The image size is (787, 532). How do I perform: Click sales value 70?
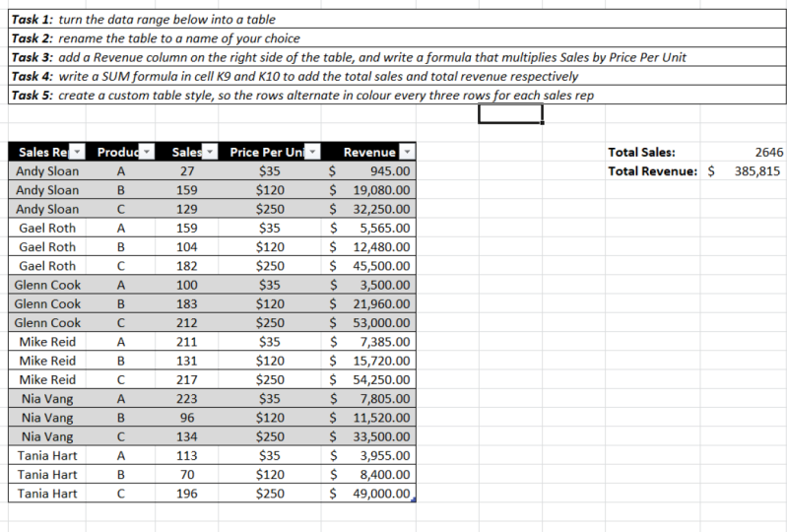coord(187,474)
